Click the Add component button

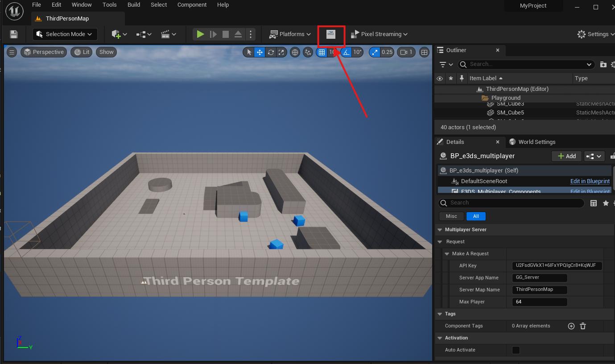[566, 156]
